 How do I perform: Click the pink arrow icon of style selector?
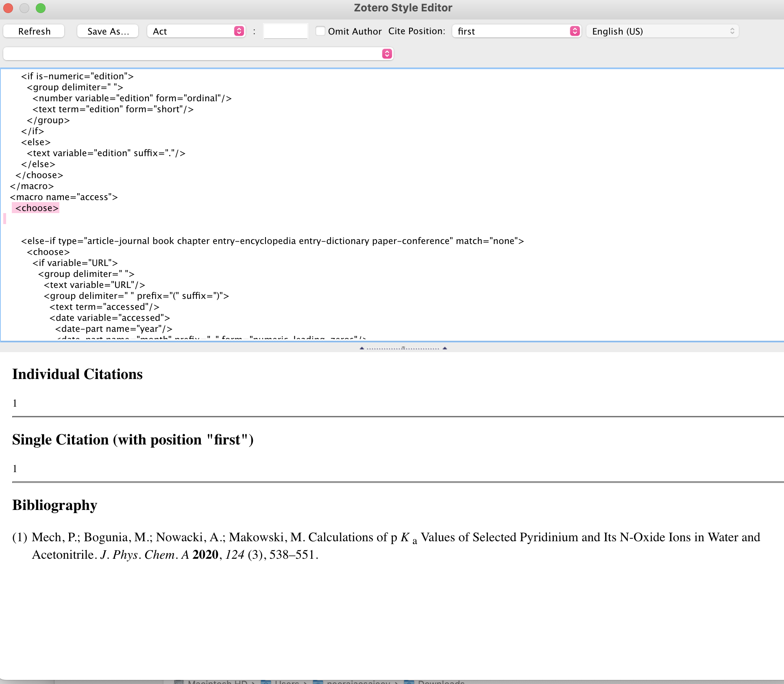coord(387,54)
